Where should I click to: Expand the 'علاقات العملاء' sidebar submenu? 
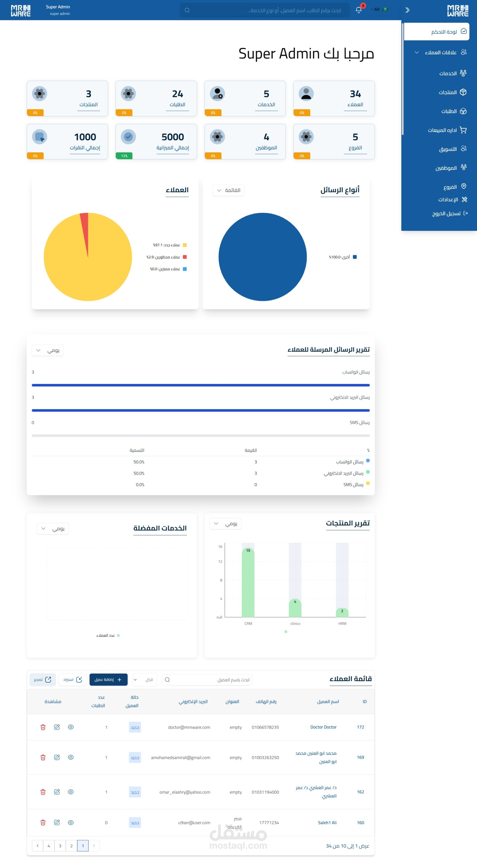pyautogui.click(x=417, y=52)
